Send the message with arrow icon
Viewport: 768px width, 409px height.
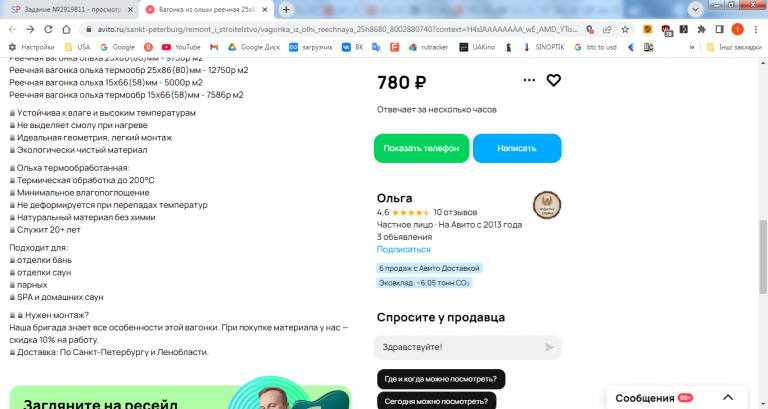[x=549, y=347]
